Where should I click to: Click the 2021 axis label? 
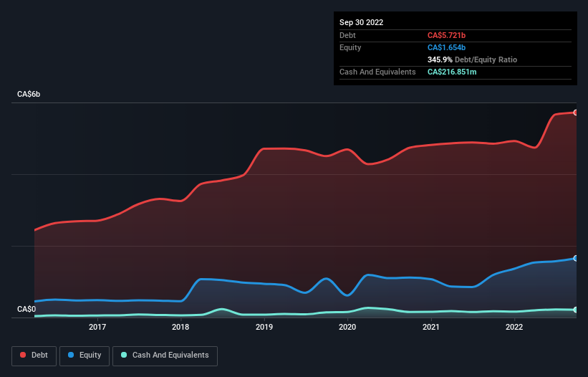[431, 327]
